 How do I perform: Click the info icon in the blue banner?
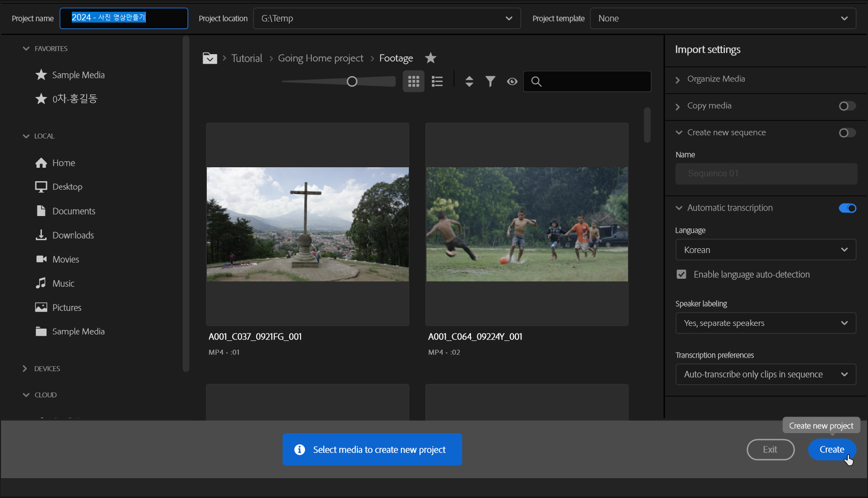[x=300, y=450]
